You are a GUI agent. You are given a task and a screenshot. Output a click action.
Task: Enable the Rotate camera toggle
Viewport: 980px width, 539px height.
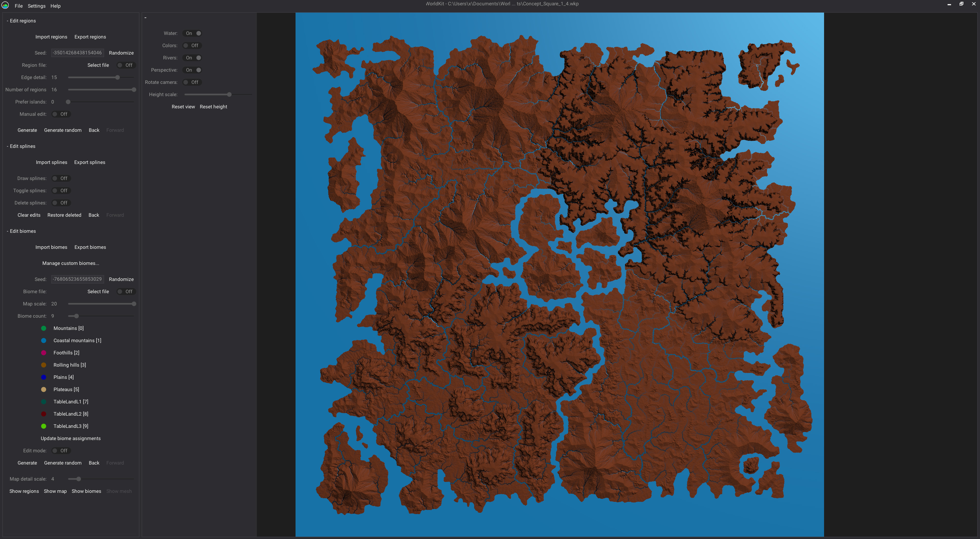tap(192, 82)
